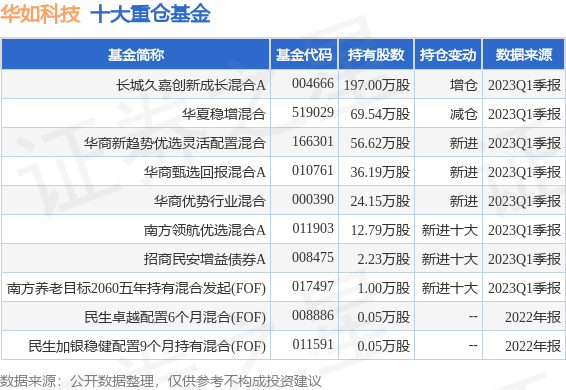
Task: Select fund code 166301
Action: coord(313,141)
